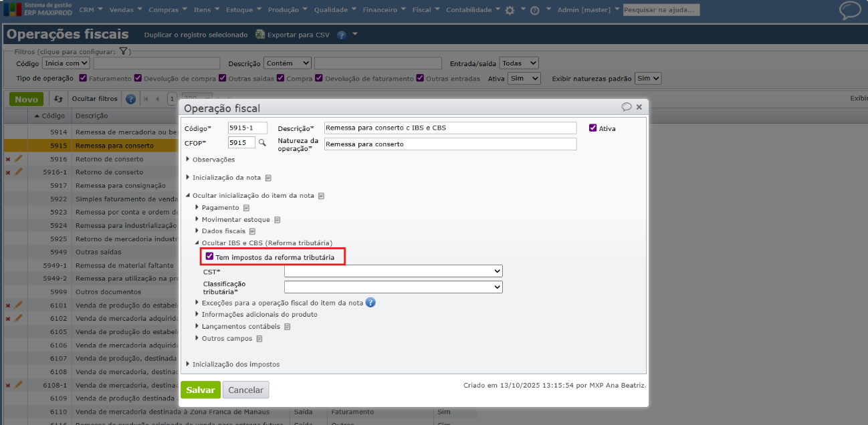Click the red delete icon on row 5916-1
This screenshot has height=425, width=868.
click(8, 172)
